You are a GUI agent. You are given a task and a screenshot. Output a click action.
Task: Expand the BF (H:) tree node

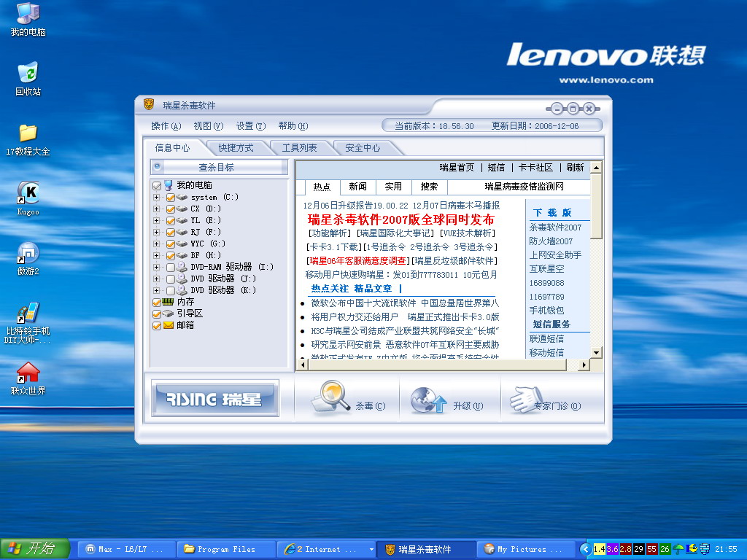(x=156, y=255)
